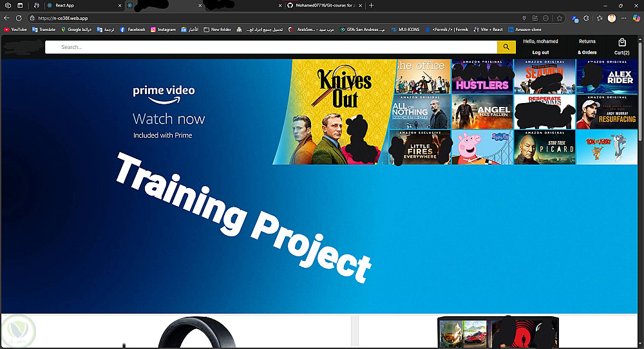Open the Edge Settings and more menu
Image resolution: width=644 pixels, height=349 pixels.
pos(624,18)
